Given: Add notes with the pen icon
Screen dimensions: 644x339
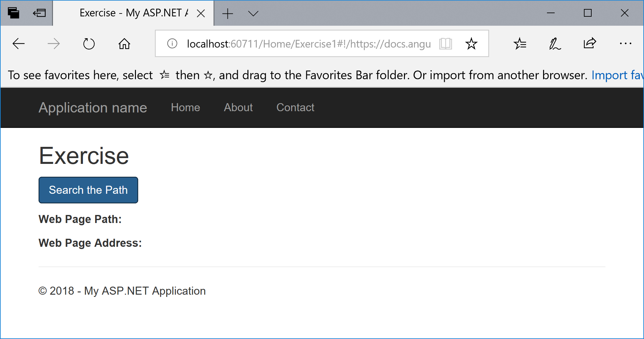Looking at the screenshot, I should click(x=555, y=43).
